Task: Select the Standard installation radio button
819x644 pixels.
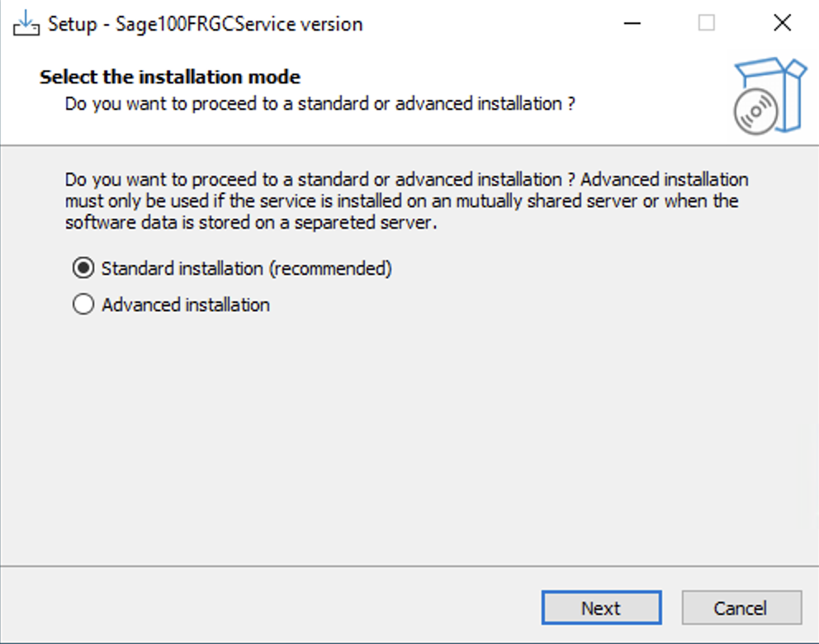Action: pos(83,268)
